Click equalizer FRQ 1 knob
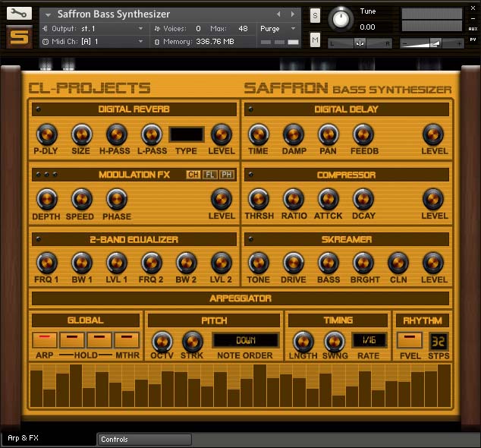Viewport: 481px width, 448px height. click(46, 263)
